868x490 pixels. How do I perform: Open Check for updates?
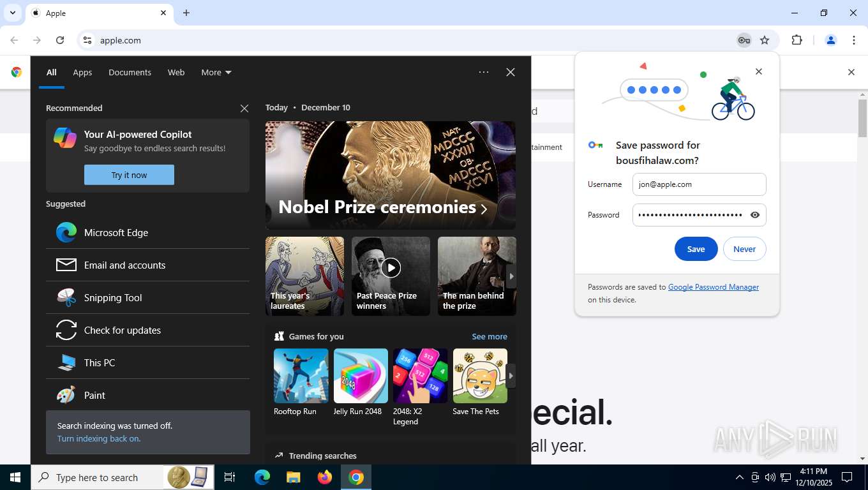click(147, 330)
